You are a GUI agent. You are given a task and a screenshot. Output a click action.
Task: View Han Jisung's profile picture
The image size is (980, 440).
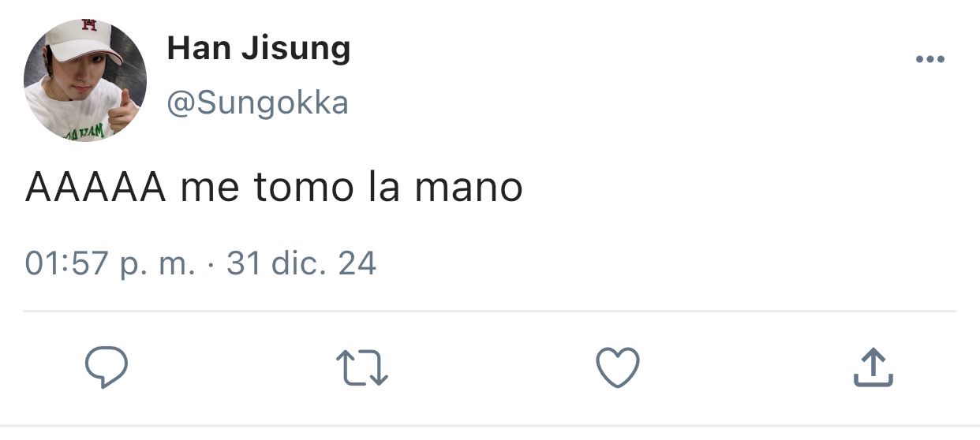85,80
